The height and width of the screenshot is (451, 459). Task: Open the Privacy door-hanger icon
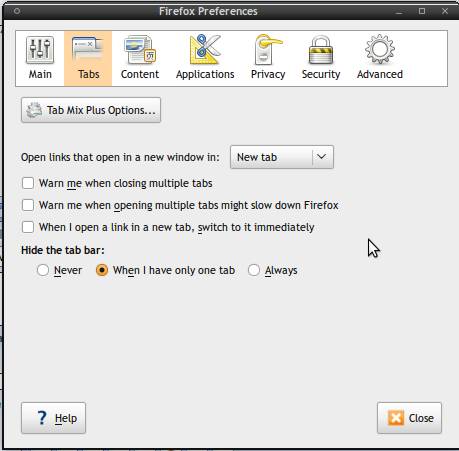(268, 50)
